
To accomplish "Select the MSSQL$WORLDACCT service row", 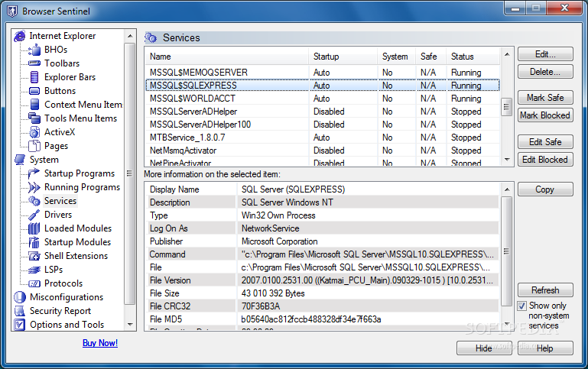I will [323, 99].
